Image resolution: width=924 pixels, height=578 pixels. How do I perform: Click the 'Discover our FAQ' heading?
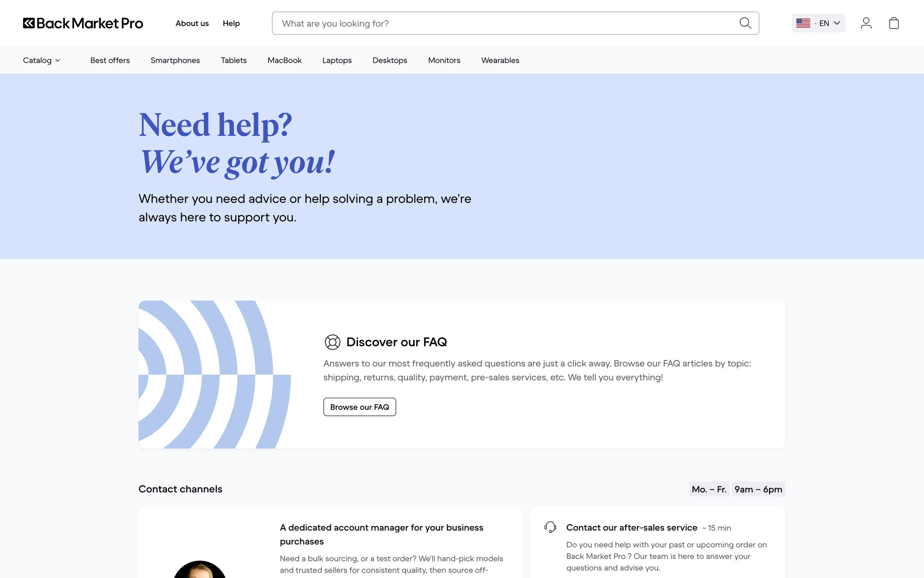397,342
